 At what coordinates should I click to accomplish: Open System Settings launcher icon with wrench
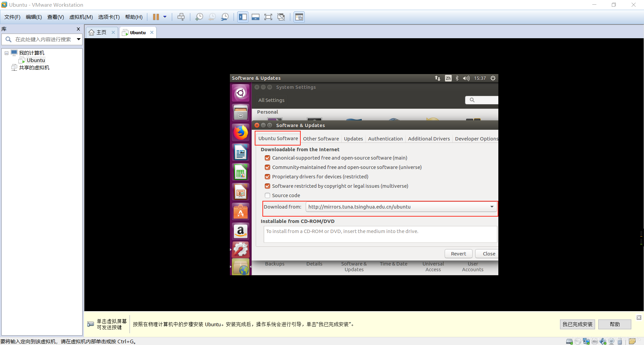241,249
